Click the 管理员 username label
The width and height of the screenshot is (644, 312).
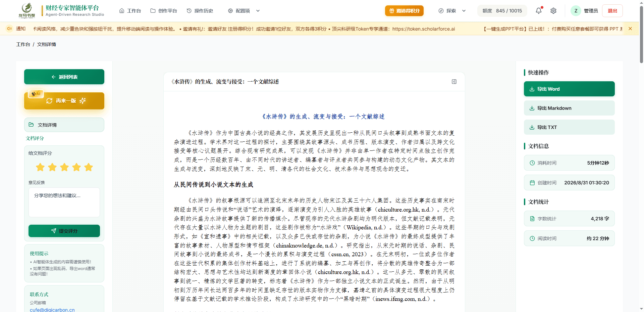tap(591, 11)
